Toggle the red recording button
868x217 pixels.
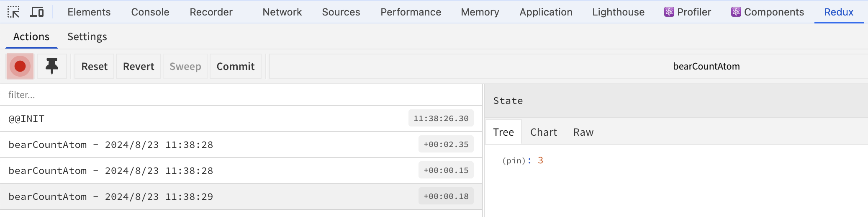20,66
